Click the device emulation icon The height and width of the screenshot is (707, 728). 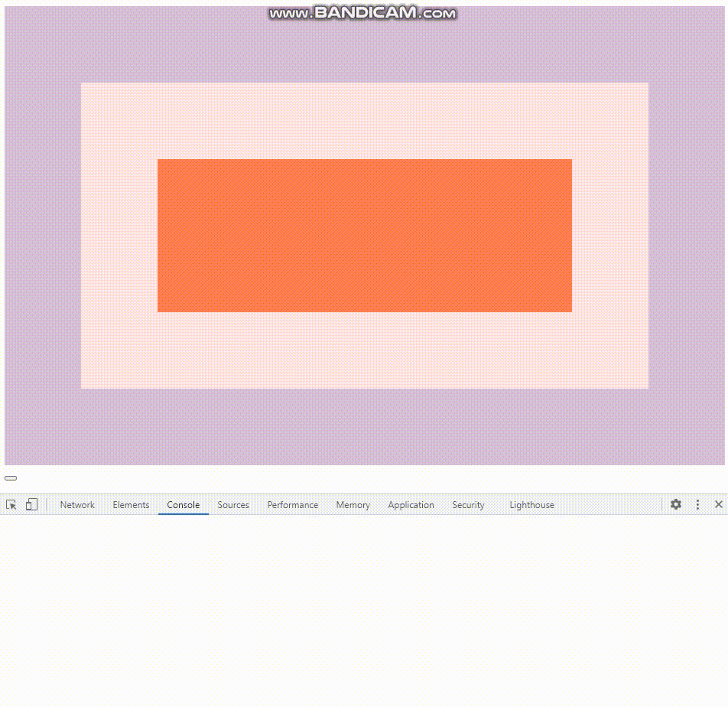[x=31, y=505]
